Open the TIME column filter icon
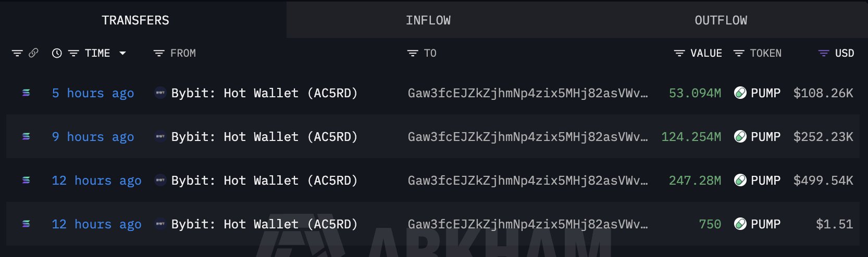Image resolution: width=868 pixels, height=257 pixels. coord(73,53)
